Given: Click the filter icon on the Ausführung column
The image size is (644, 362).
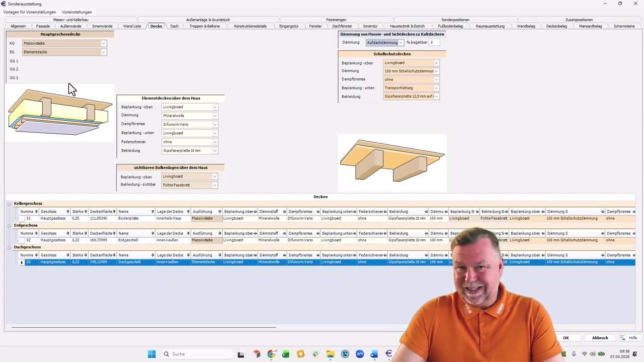Looking at the screenshot, I should coord(219,211).
